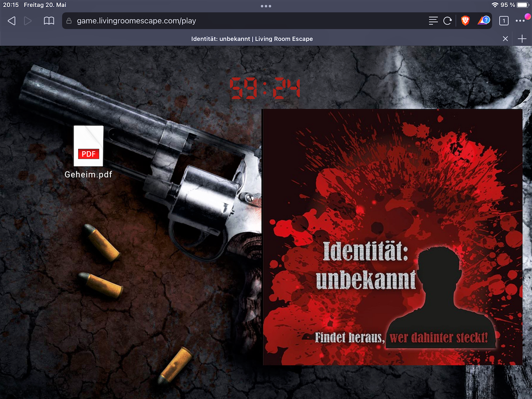Click the 'Identität: unbekannt' cover image
The width and height of the screenshot is (532, 399).
click(392, 237)
